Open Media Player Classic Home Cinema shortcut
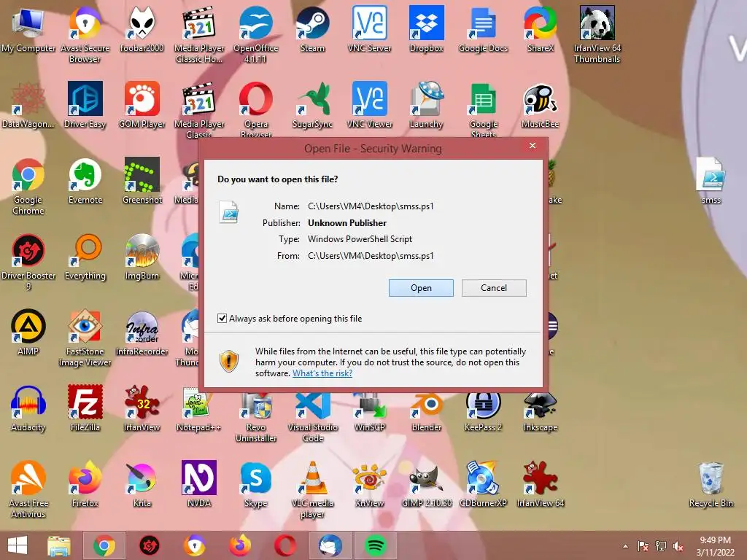 coord(198,34)
